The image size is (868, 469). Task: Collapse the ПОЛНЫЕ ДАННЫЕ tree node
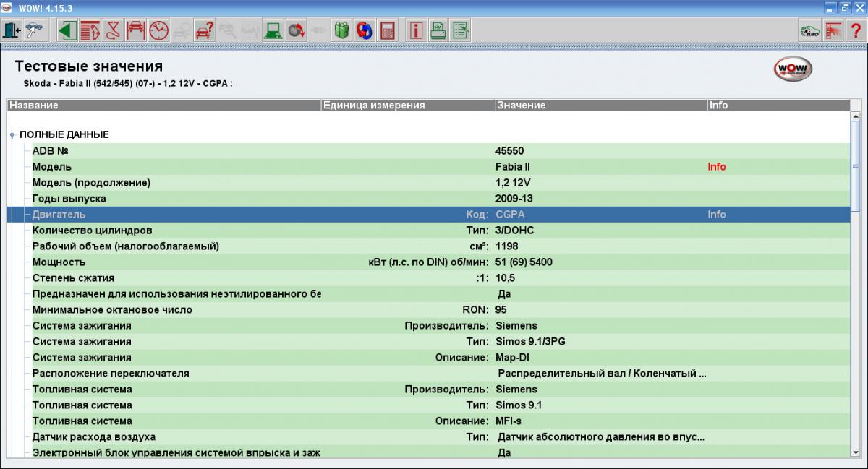tap(12, 135)
